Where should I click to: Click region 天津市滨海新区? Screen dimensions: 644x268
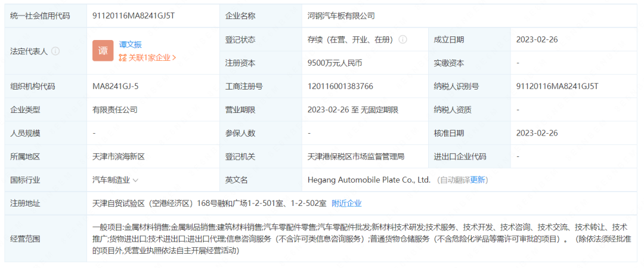(x=119, y=156)
